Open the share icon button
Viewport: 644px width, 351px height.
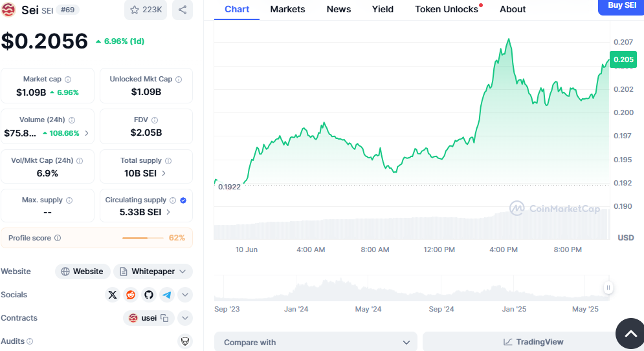tap(183, 10)
